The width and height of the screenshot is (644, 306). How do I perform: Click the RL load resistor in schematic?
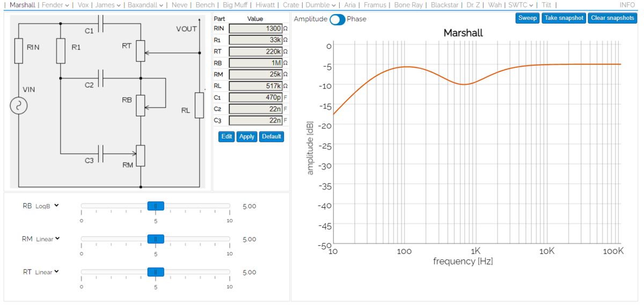[x=199, y=105]
